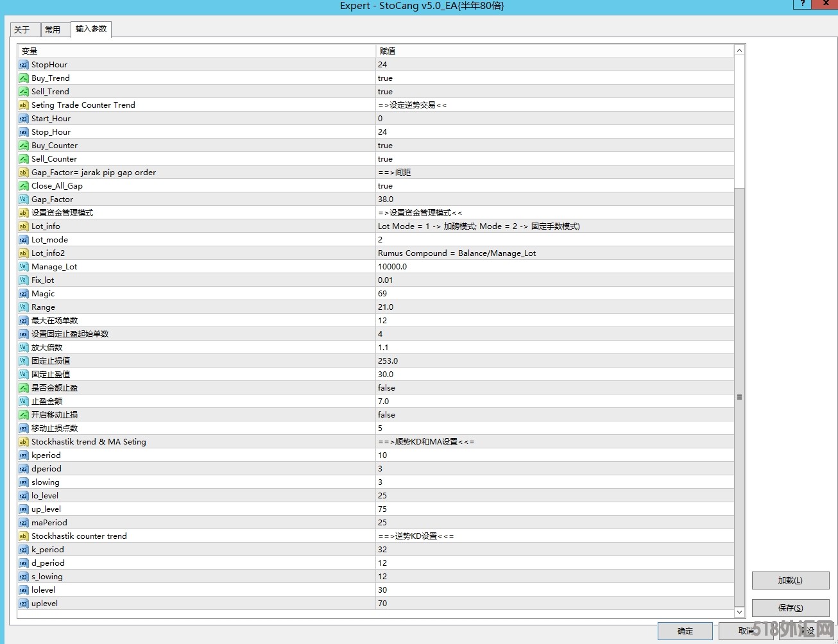Image resolution: width=838 pixels, height=644 pixels.
Task: Click the double-value icon beside 放大倍数
Action: click(x=24, y=348)
